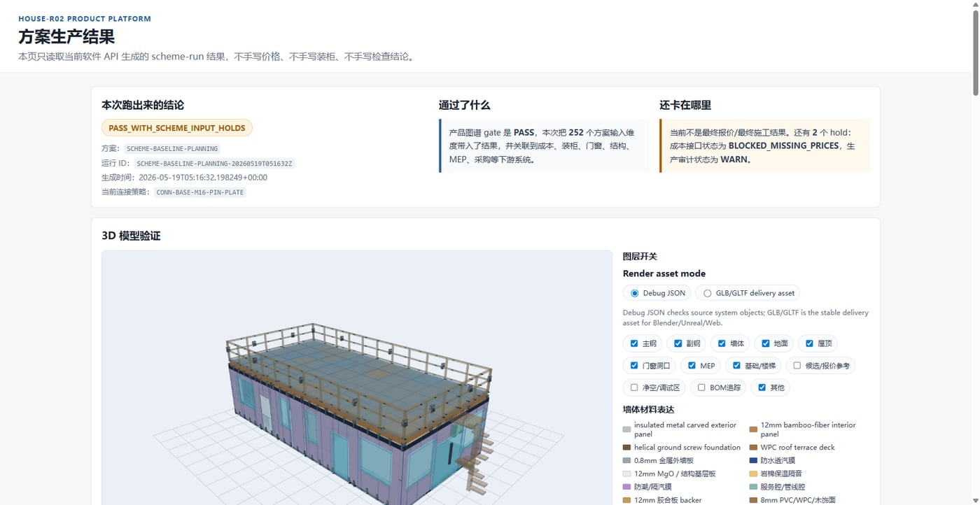The width and height of the screenshot is (980, 505).
Task: Click the 12mm 胶合板 backer swatch
Action: [626, 500]
